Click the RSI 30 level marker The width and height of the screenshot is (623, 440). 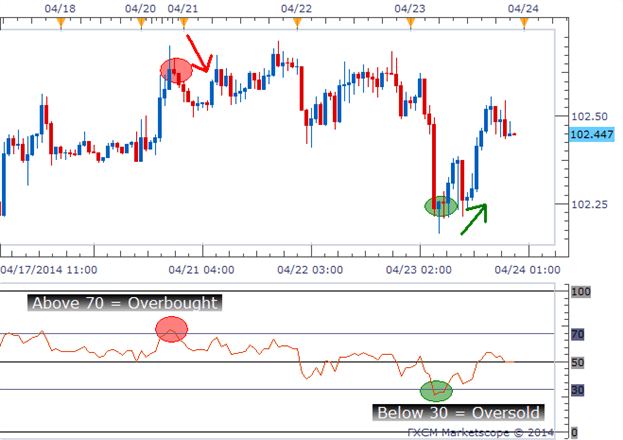tap(577, 390)
